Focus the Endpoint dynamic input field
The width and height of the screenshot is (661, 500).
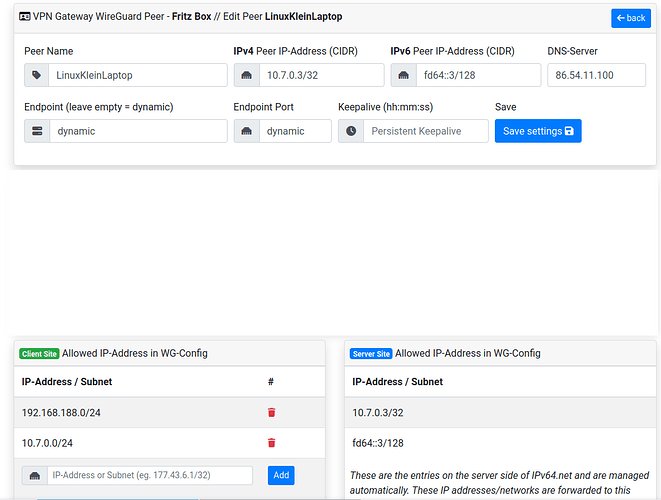(138, 131)
